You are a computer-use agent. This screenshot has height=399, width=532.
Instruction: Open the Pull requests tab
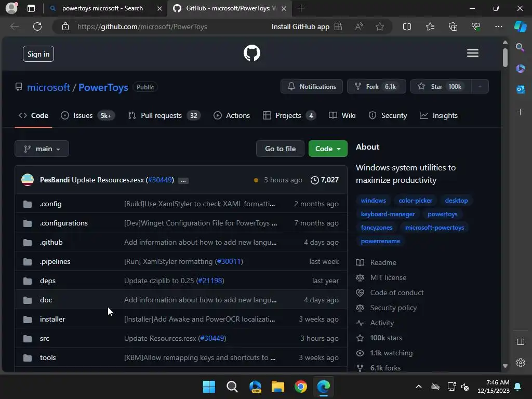pos(164,116)
